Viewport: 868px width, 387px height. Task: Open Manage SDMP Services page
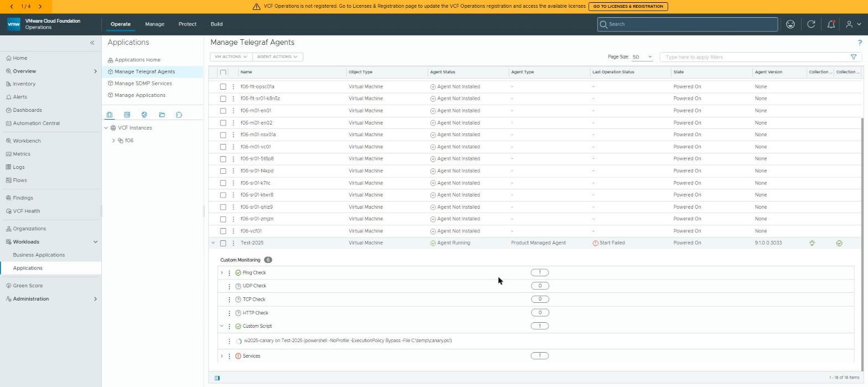coord(143,84)
